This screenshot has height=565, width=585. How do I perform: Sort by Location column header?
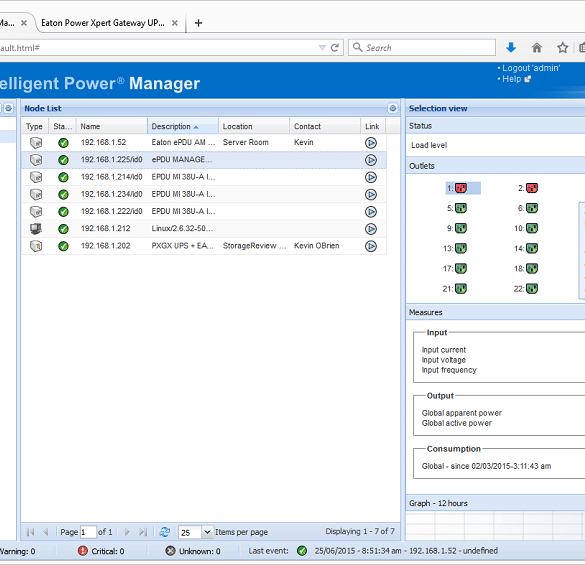coord(254,127)
